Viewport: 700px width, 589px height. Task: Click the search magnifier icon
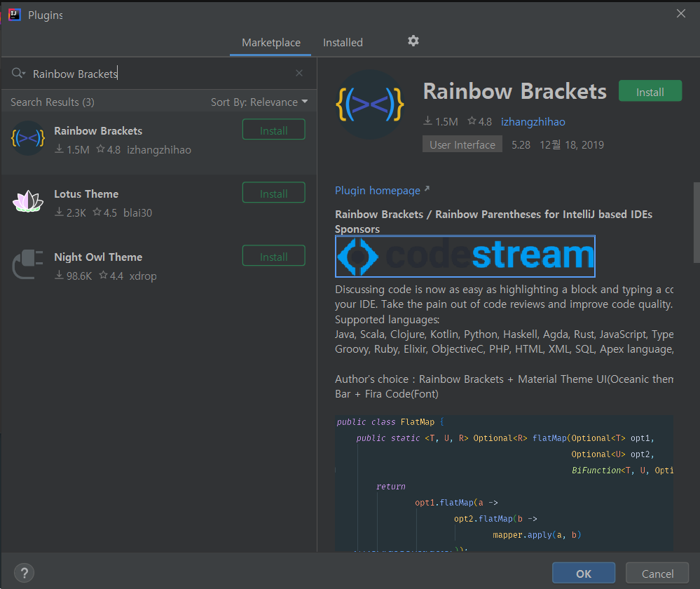[18, 73]
